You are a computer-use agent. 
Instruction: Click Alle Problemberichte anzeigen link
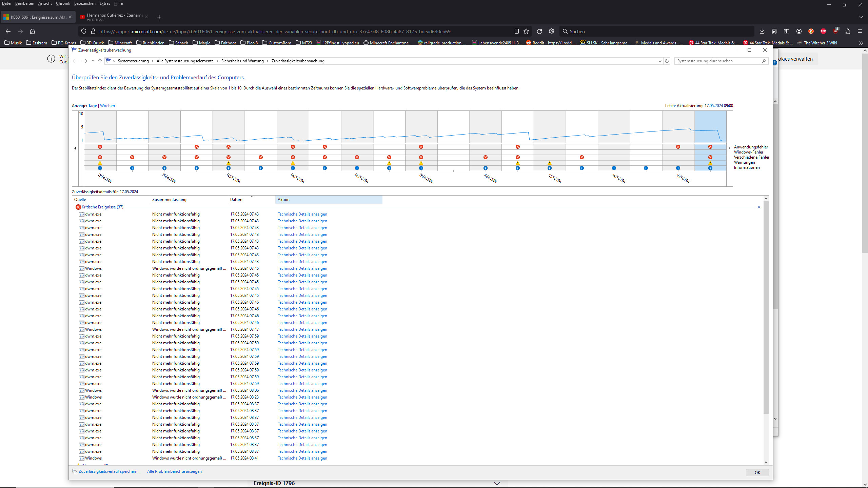click(x=174, y=471)
